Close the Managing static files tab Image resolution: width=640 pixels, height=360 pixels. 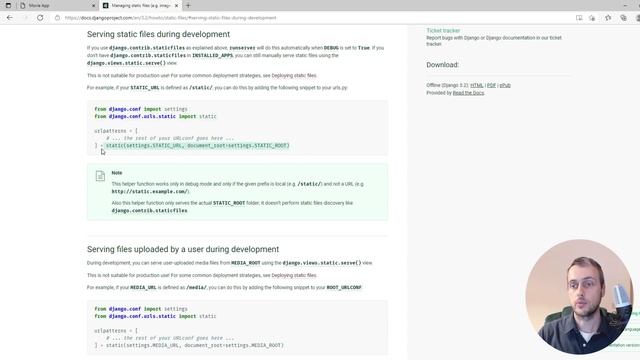click(176, 6)
